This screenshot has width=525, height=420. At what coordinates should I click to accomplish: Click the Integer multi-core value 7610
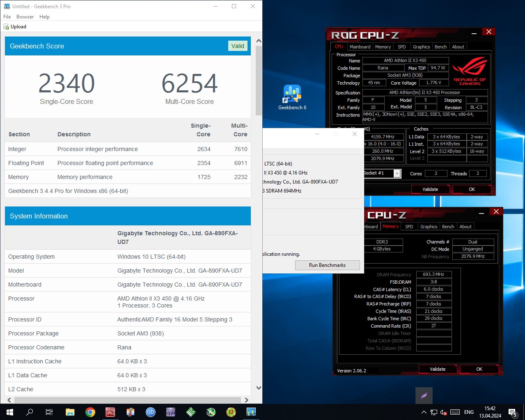point(241,149)
